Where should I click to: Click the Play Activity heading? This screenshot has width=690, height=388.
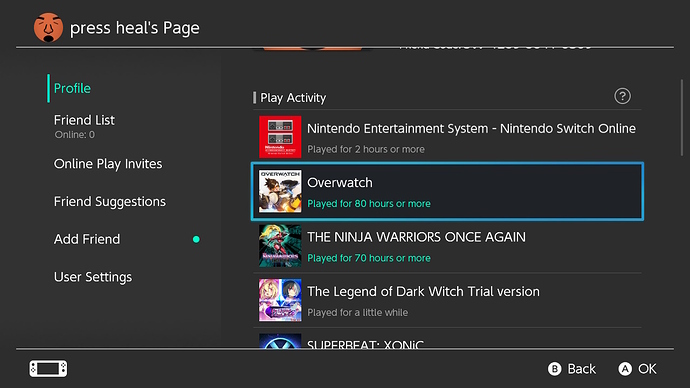point(293,98)
